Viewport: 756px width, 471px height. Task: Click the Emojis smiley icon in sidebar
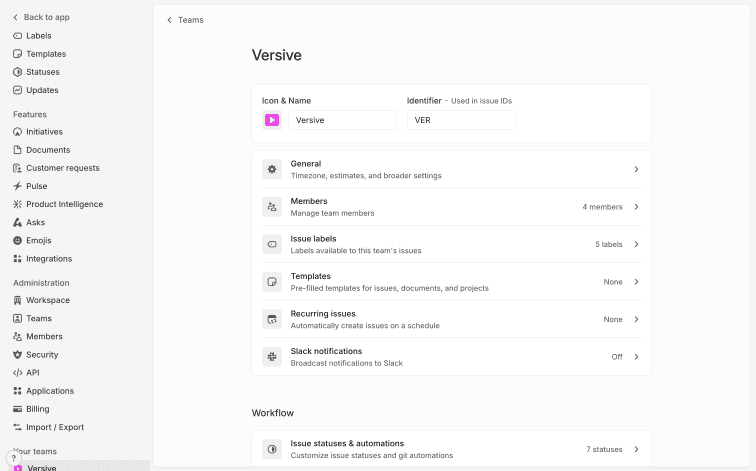click(x=17, y=240)
